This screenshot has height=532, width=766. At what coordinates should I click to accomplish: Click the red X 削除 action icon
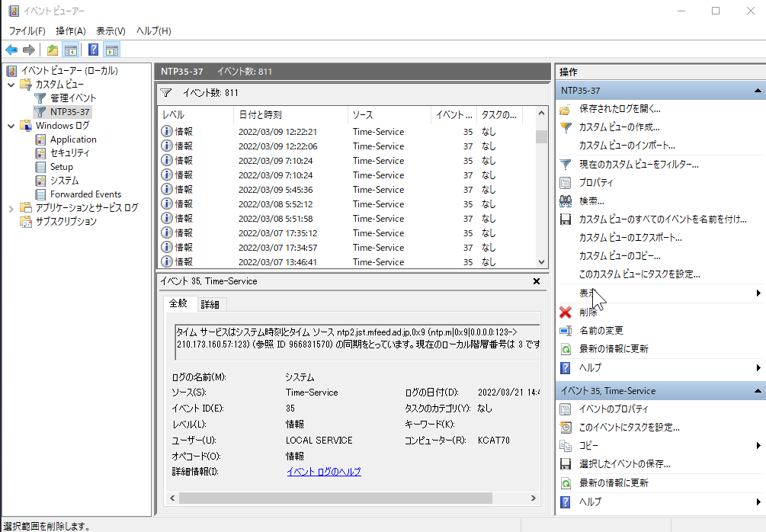pos(566,312)
